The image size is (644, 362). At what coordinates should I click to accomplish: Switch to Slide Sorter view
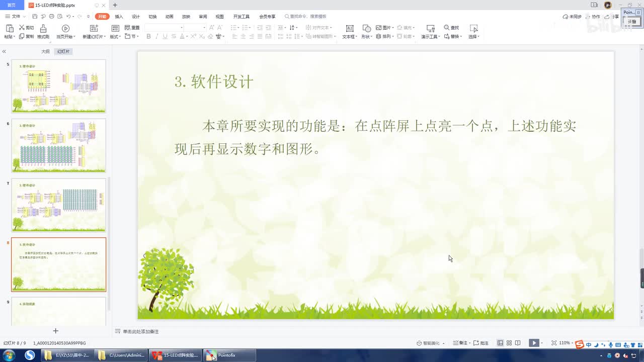[509, 343]
